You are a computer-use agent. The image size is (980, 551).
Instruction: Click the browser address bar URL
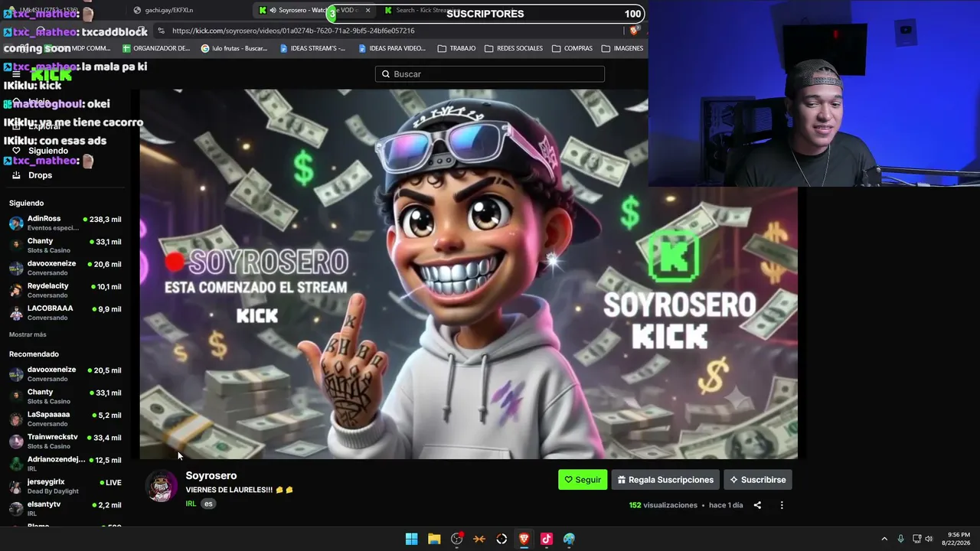pos(293,31)
